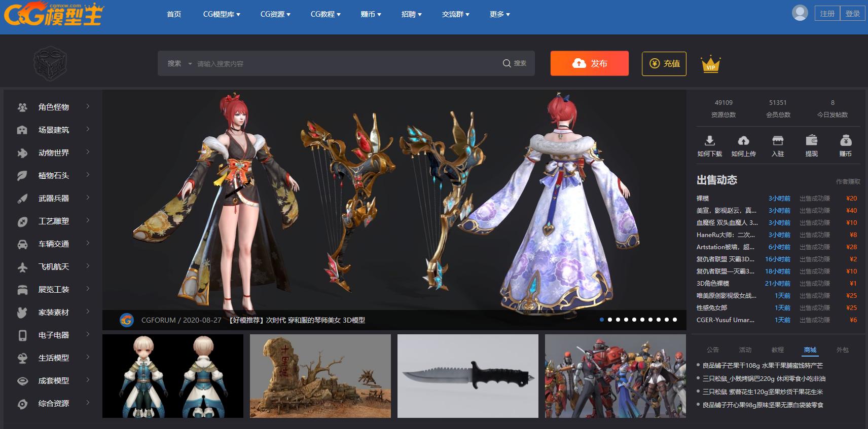Click the 充值 recharge button

point(664,64)
